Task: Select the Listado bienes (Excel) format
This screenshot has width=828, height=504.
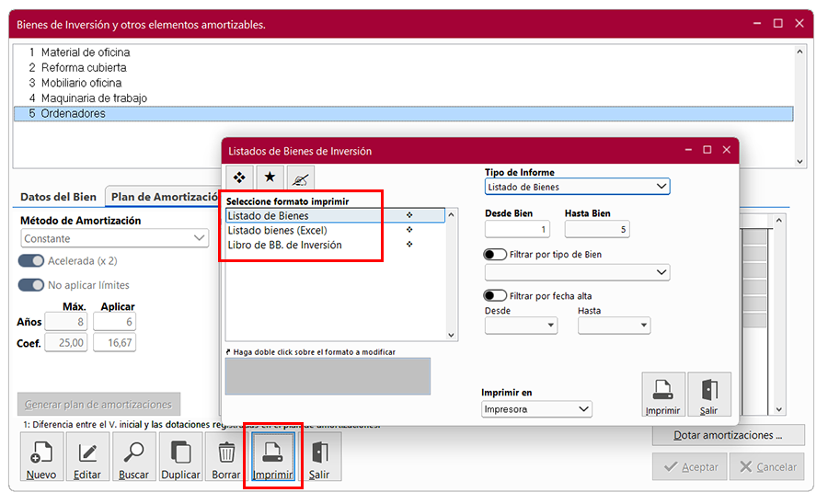Action: coord(277,230)
